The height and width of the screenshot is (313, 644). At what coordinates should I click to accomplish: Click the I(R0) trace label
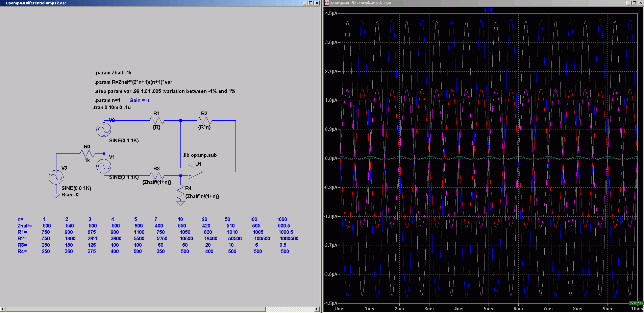(488, 10)
